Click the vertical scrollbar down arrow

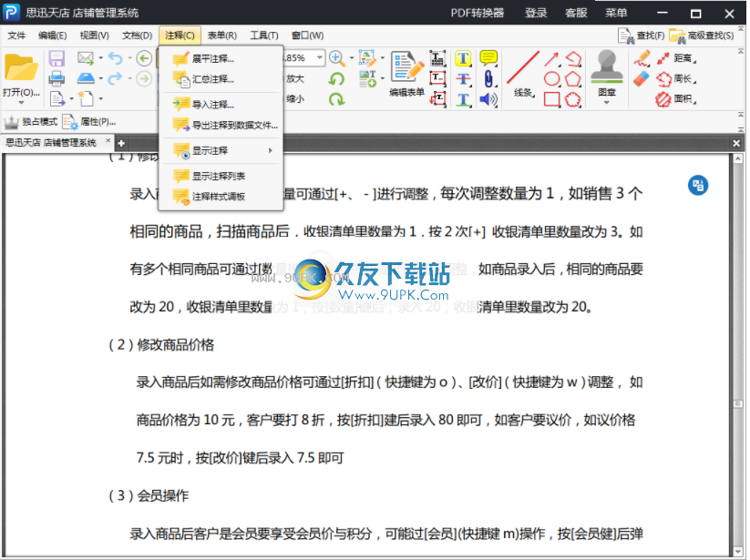[737, 552]
